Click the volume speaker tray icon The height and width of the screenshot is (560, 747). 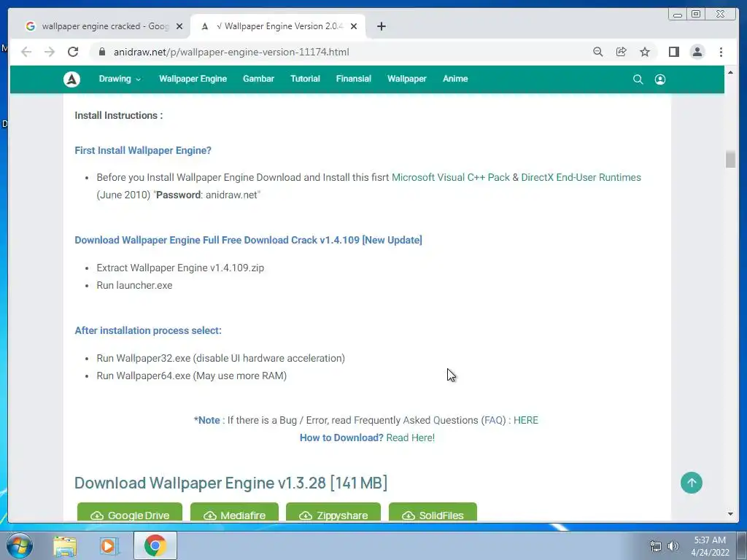(673, 546)
